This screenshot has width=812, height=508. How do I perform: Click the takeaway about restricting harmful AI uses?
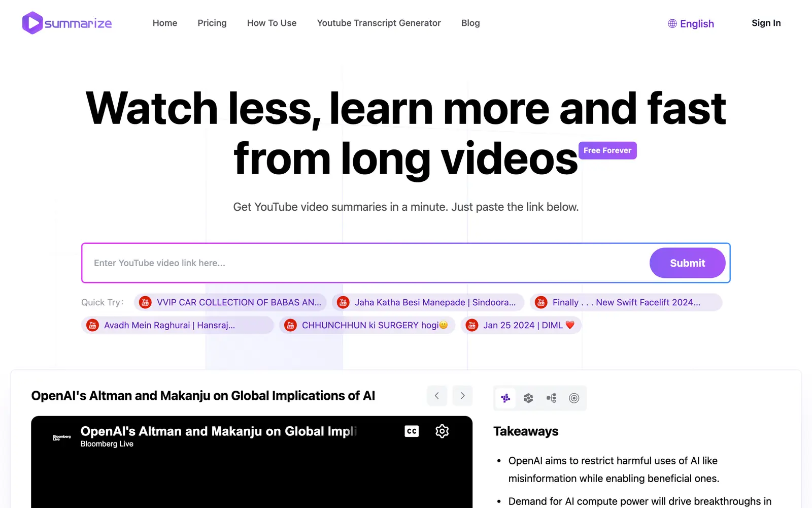(x=614, y=469)
